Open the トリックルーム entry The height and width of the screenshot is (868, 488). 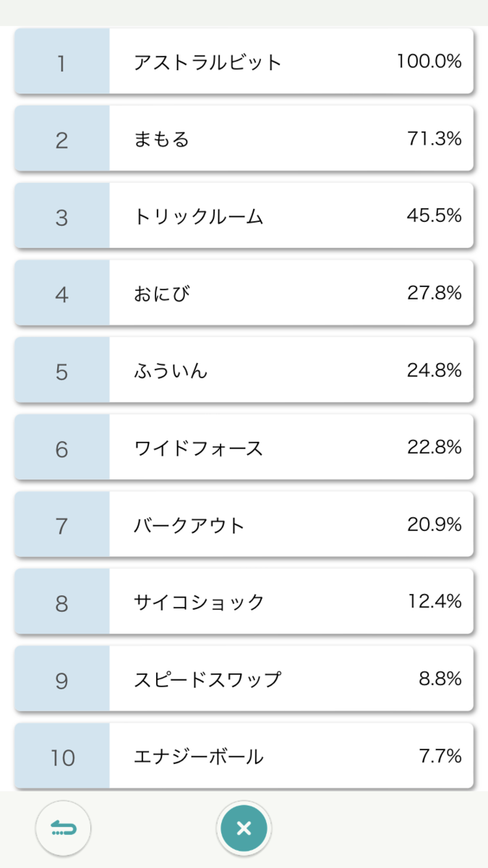[x=244, y=216]
